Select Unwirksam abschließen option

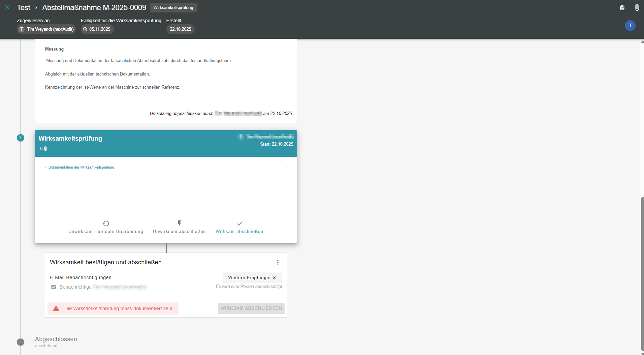tap(179, 227)
